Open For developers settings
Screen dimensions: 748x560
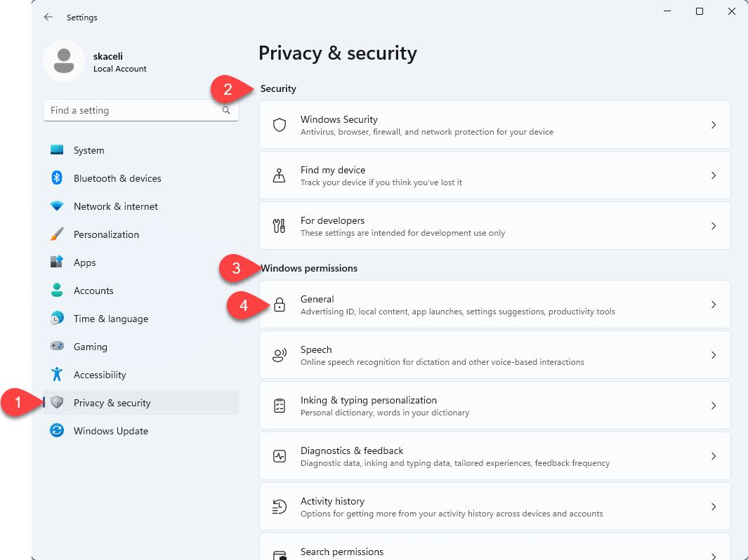494,226
